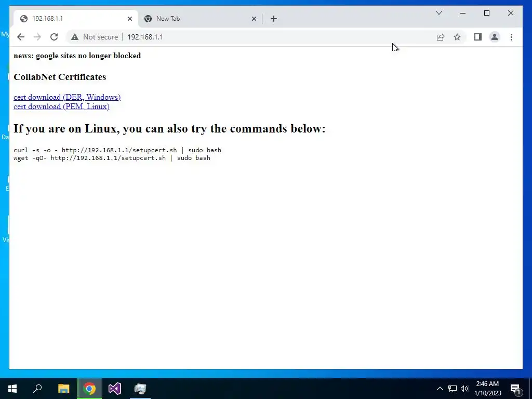
Task: Click the news google sites no longer blocked text
Action: tap(77, 56)
